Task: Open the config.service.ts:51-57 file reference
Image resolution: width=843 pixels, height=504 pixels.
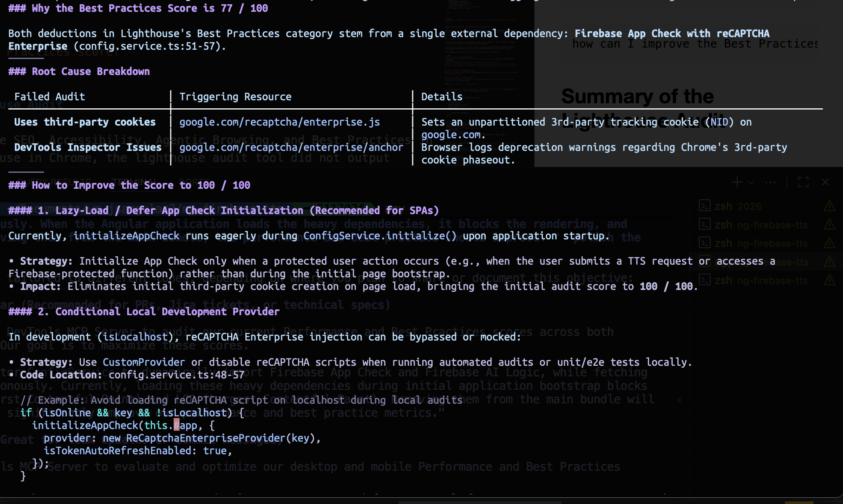Action: click(147, 46)
